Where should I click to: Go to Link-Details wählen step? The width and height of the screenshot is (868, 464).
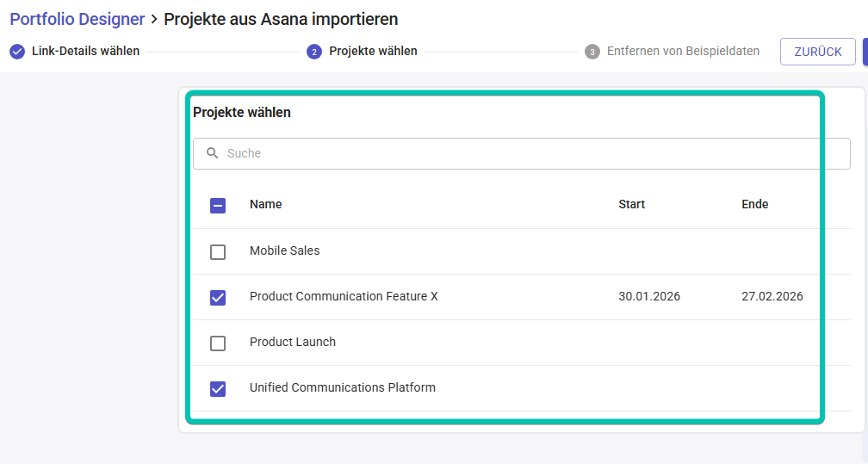click(85, 51)
